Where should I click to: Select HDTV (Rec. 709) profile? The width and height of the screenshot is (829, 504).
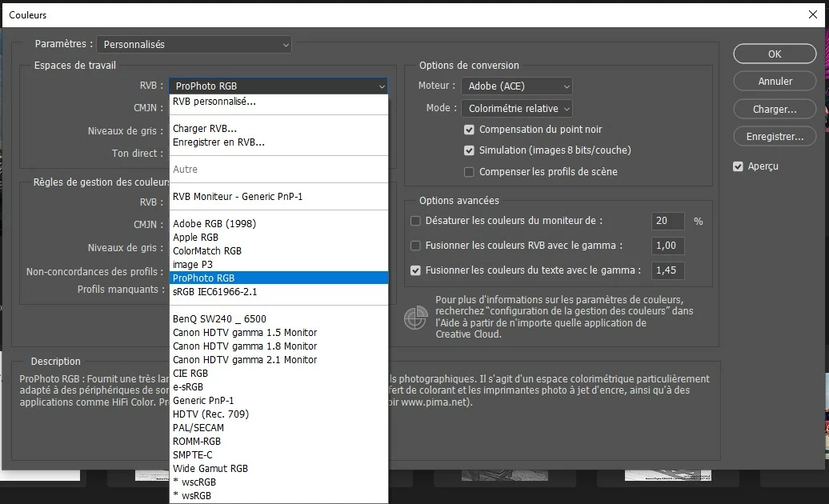coord(278,414)
